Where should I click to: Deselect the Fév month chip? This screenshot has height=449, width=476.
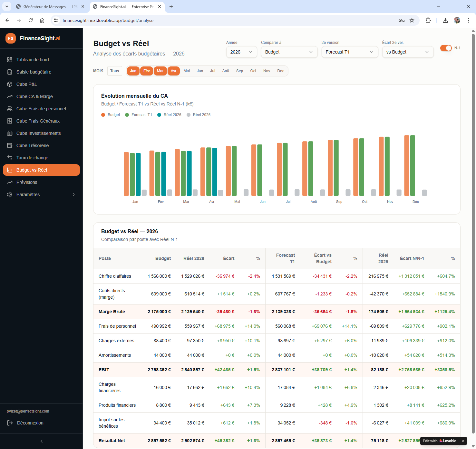click(147, 71)
